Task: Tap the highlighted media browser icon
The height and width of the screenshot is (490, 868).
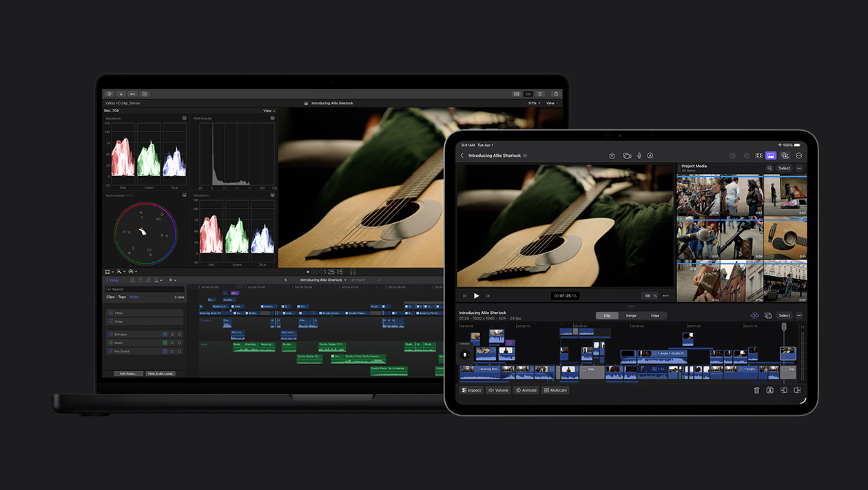Action: (770, 155)
